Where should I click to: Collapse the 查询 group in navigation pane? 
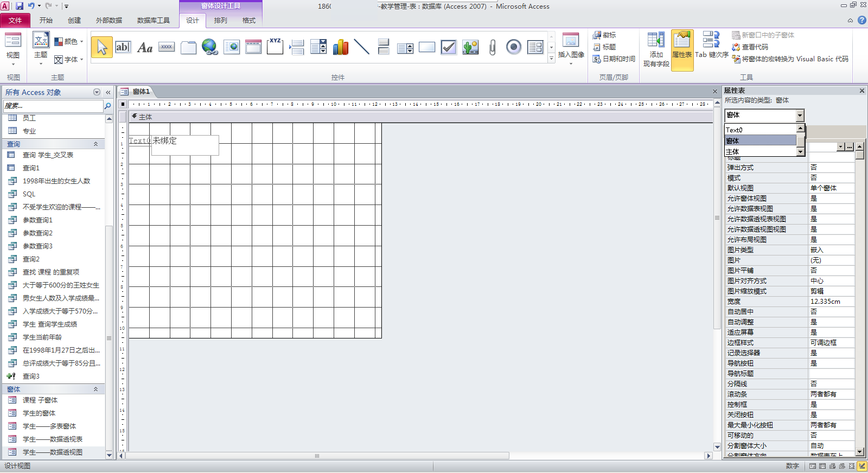tap(95, 144)
